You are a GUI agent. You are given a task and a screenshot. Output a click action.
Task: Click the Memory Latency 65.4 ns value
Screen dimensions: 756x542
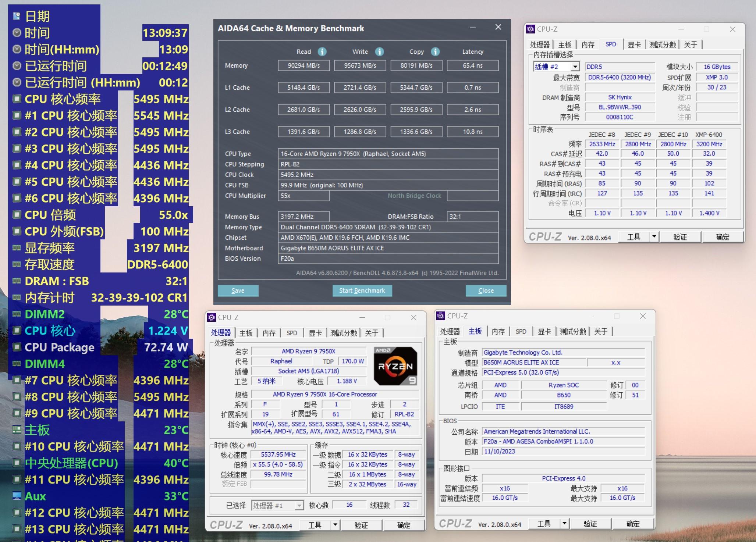pos(473,65)
